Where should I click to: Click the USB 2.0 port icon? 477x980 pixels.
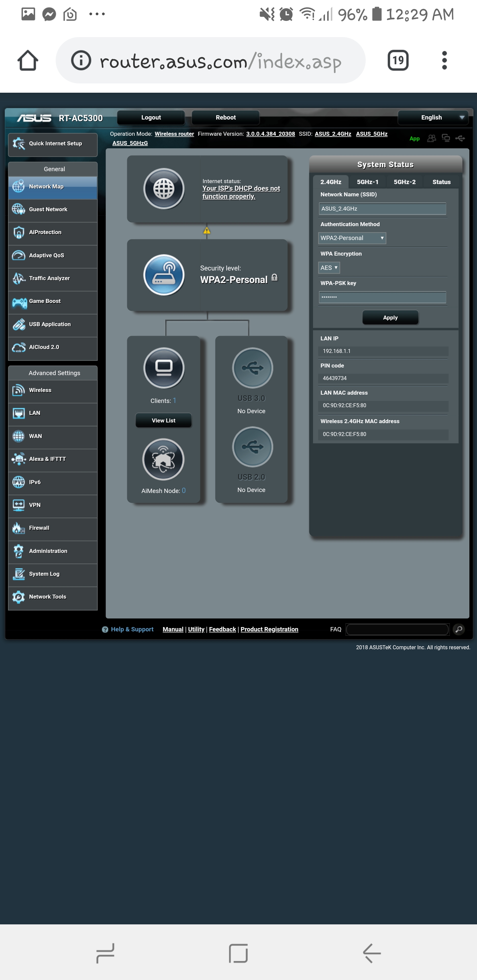252,447
